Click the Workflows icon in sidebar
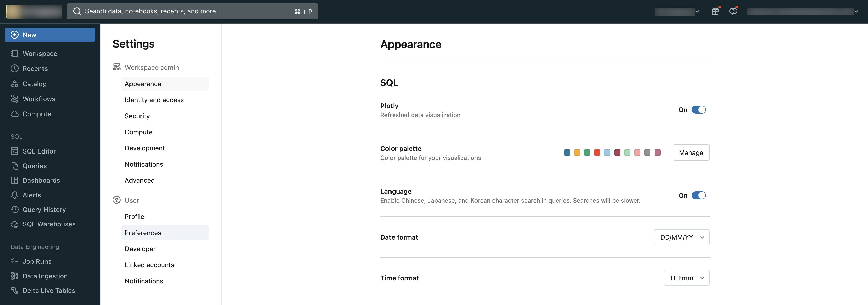The width and height of the screenshot is (868, 305). 14,99
